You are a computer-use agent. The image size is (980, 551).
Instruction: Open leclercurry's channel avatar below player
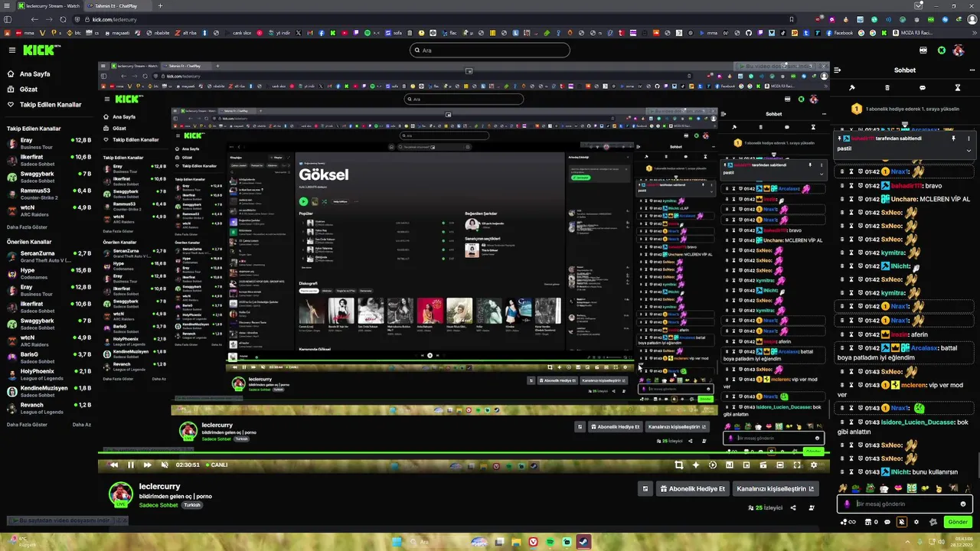coord(121,494)
